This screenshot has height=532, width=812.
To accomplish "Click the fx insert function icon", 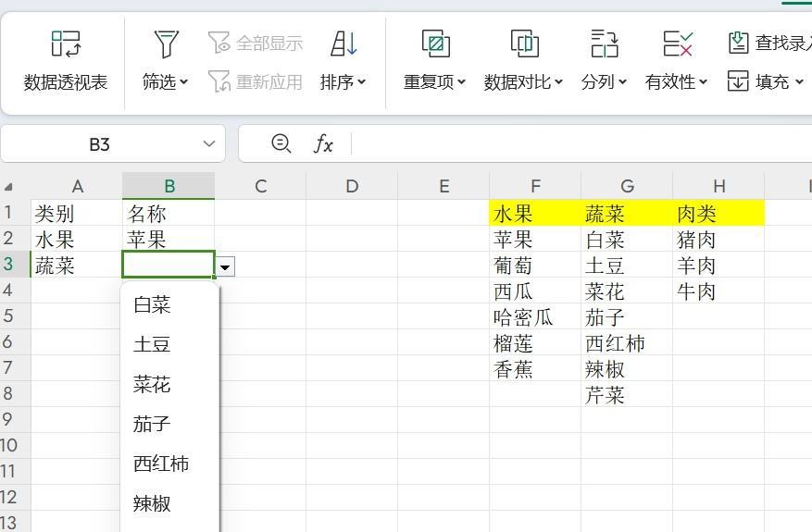I will pyautogui.click(x=324, y=143).
